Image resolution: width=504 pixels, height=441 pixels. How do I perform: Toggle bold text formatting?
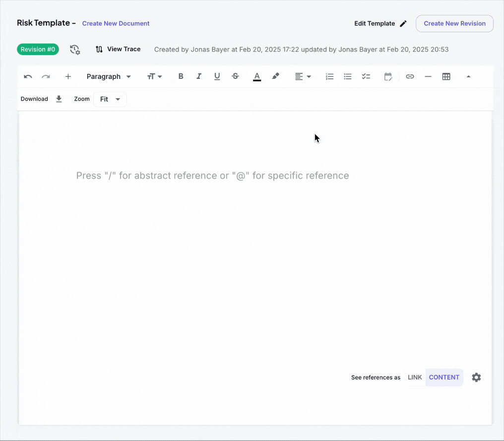181,76
